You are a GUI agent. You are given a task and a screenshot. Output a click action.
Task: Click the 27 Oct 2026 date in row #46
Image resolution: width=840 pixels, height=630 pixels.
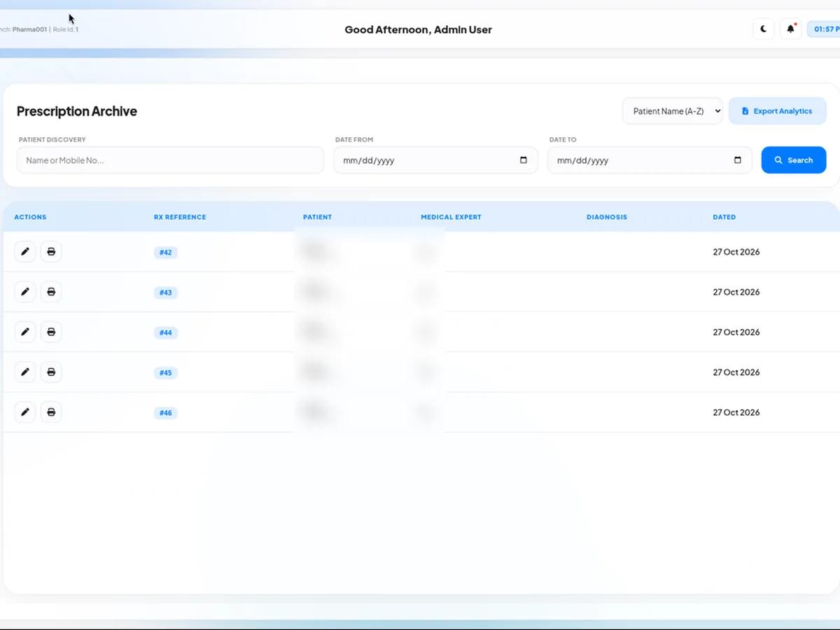736,412
